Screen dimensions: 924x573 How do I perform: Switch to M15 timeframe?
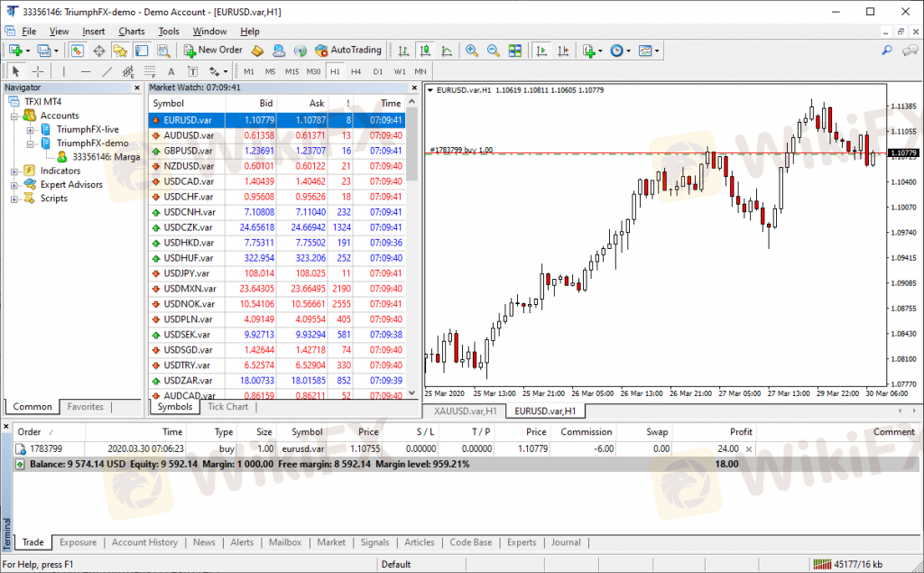point(291,71)
